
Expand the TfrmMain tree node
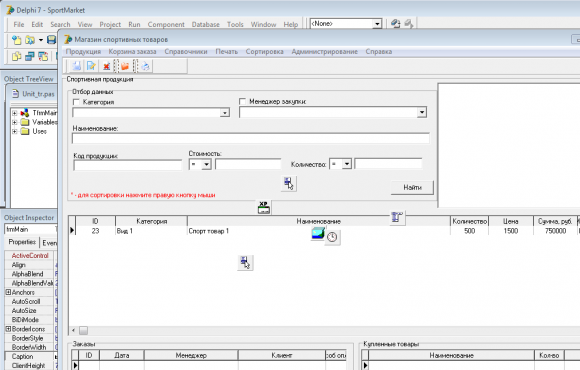pos(14,113)
